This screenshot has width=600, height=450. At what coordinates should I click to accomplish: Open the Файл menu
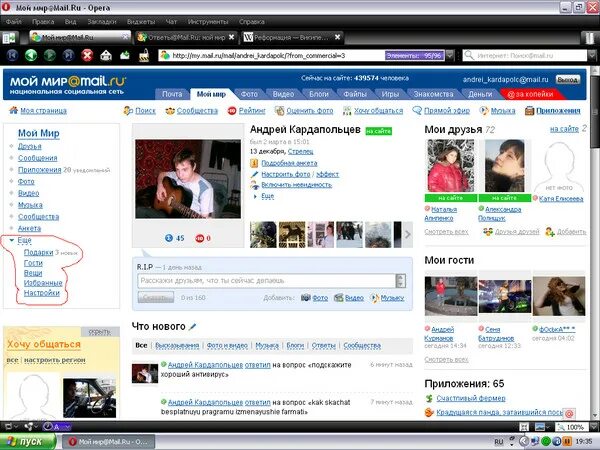(x=14, y=22)
